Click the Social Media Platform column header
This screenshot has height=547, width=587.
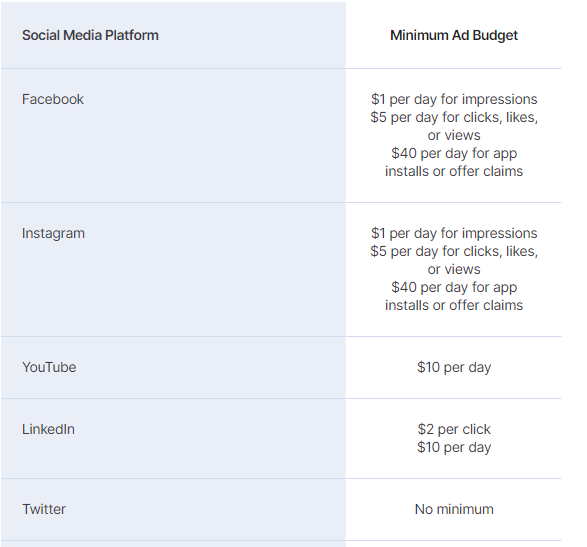[90, 35]
